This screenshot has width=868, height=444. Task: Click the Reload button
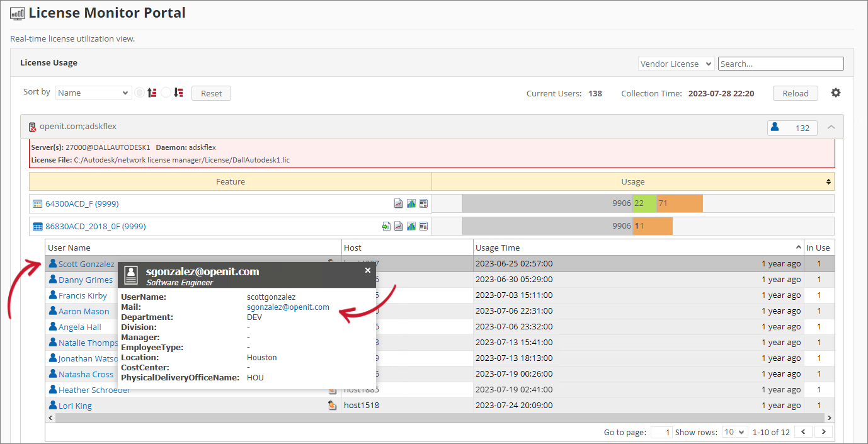[x=796, y=93]
